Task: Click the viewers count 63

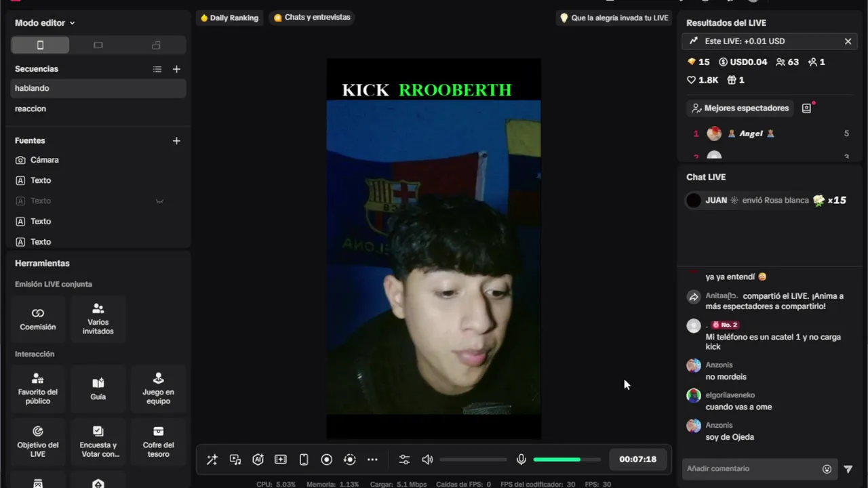Action: pos(787,62)
